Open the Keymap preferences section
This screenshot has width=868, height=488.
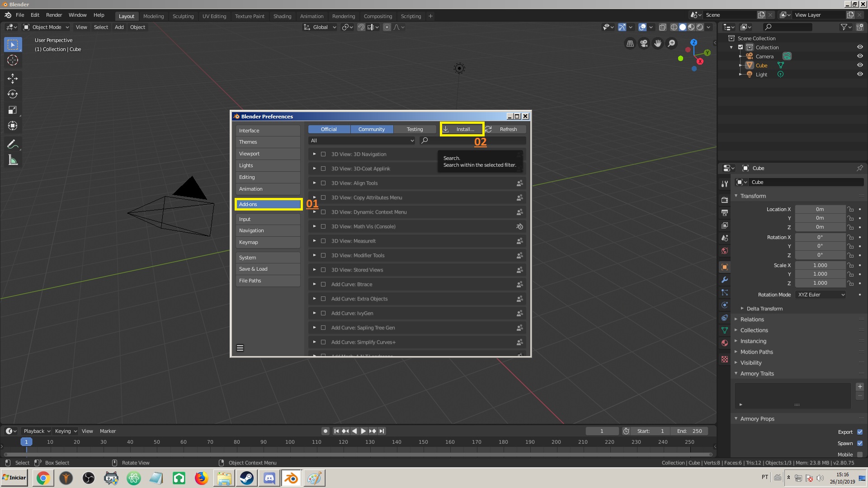point(268,242)
